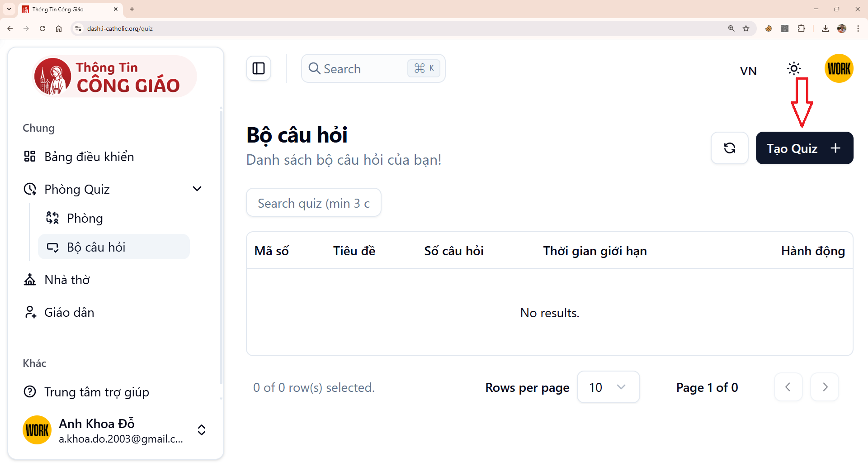
Task: Toggle the VN language setting
Action: (x=748, y=70)
